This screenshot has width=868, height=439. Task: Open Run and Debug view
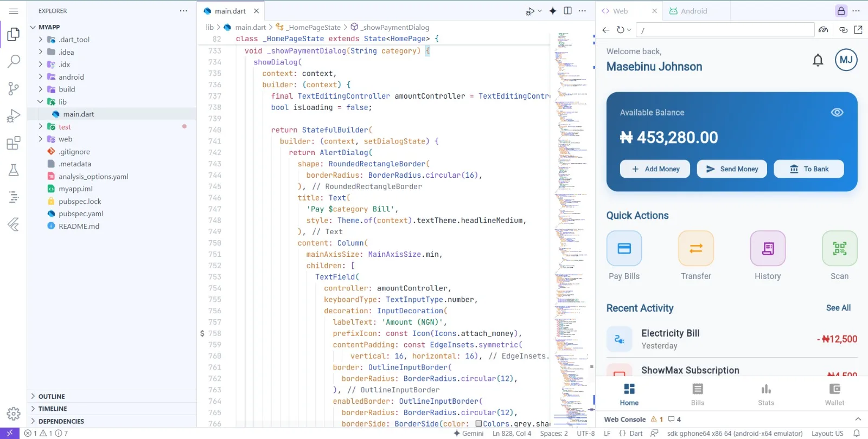14,116
